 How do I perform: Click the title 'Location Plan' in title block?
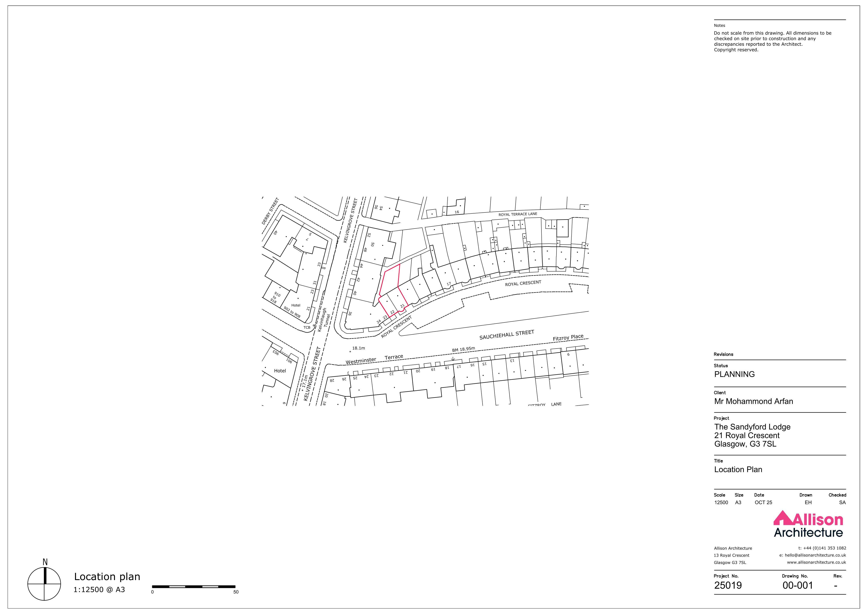click(738, 469)
